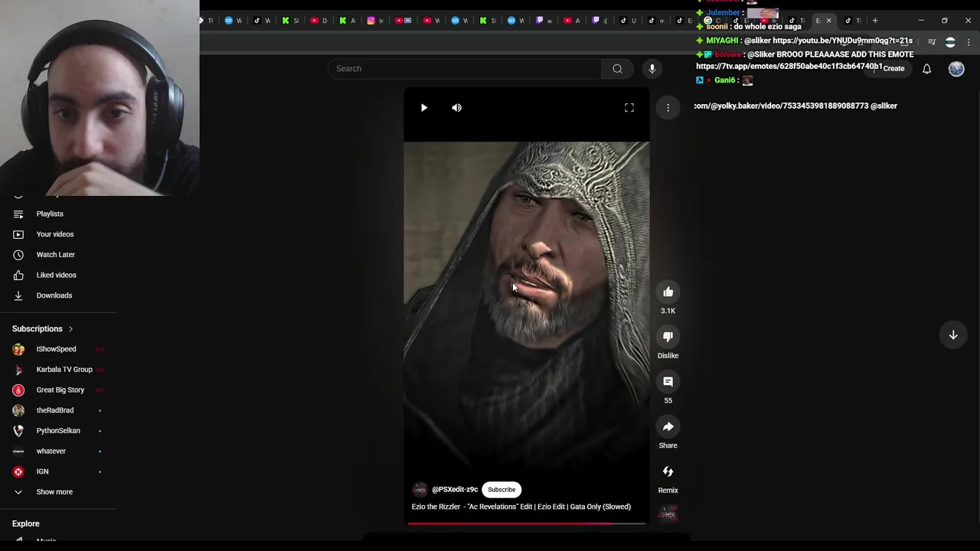Click the 3.1K like count
Screen dimensions: 980x551
tap(668, 311)
